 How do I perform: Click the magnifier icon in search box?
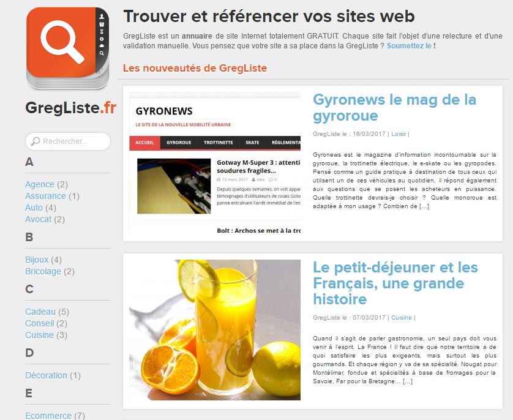click(36, 141)
